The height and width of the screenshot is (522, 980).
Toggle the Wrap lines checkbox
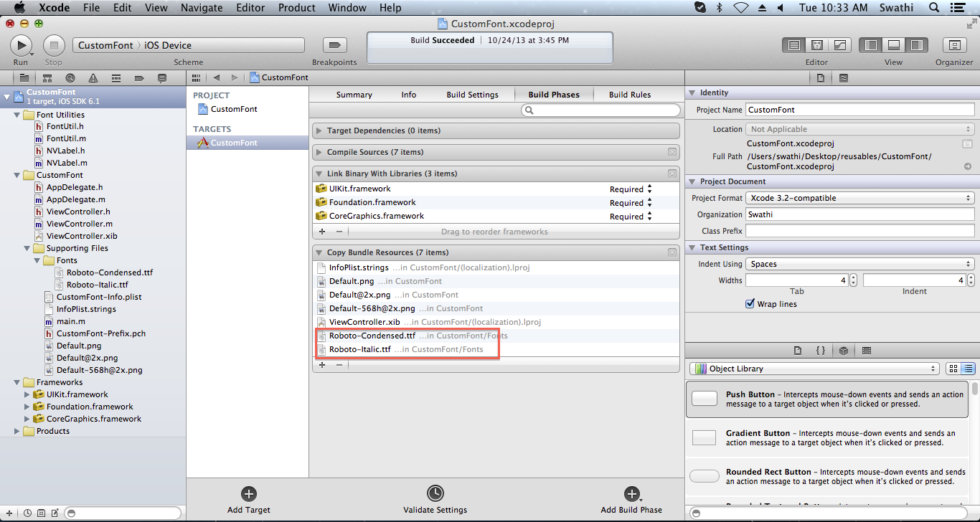[750, 304]
